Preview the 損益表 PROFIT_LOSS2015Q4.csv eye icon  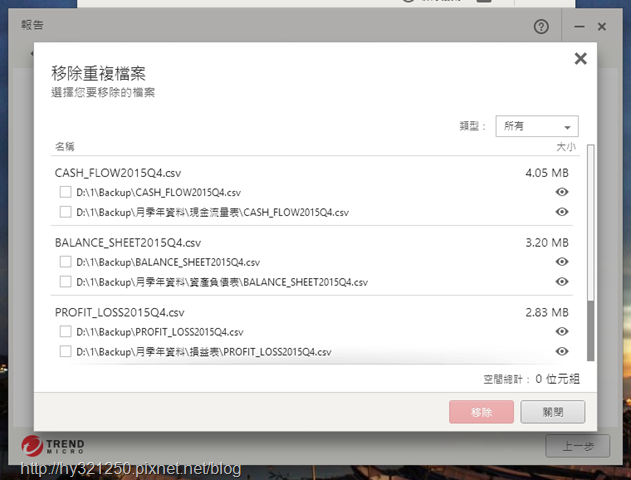(562, 351)
